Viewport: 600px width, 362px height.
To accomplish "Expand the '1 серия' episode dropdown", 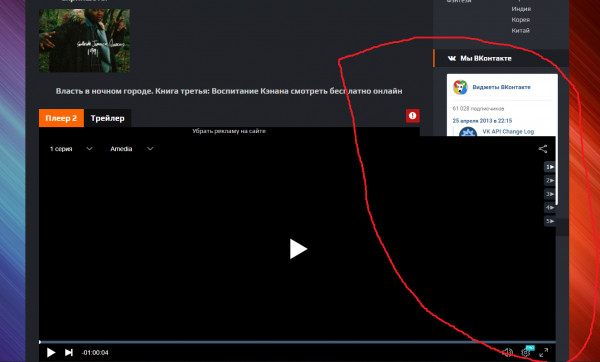I will click(71, 149).
